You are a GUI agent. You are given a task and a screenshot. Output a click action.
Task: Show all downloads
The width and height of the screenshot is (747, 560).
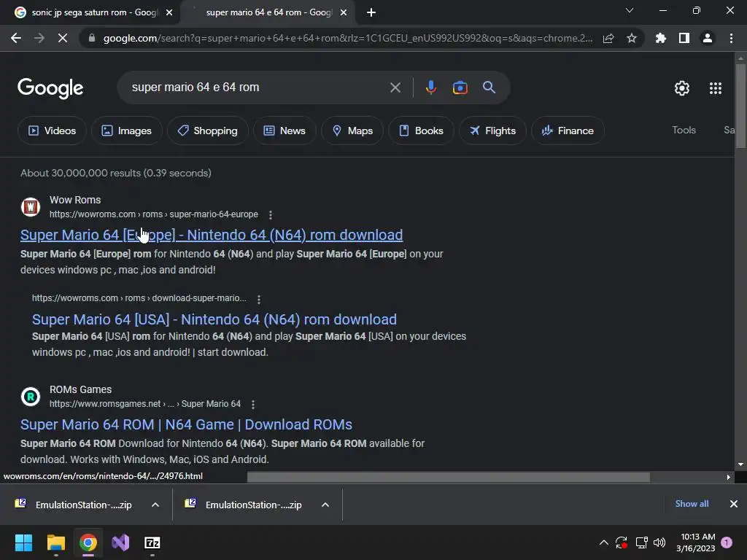(692, 504)
